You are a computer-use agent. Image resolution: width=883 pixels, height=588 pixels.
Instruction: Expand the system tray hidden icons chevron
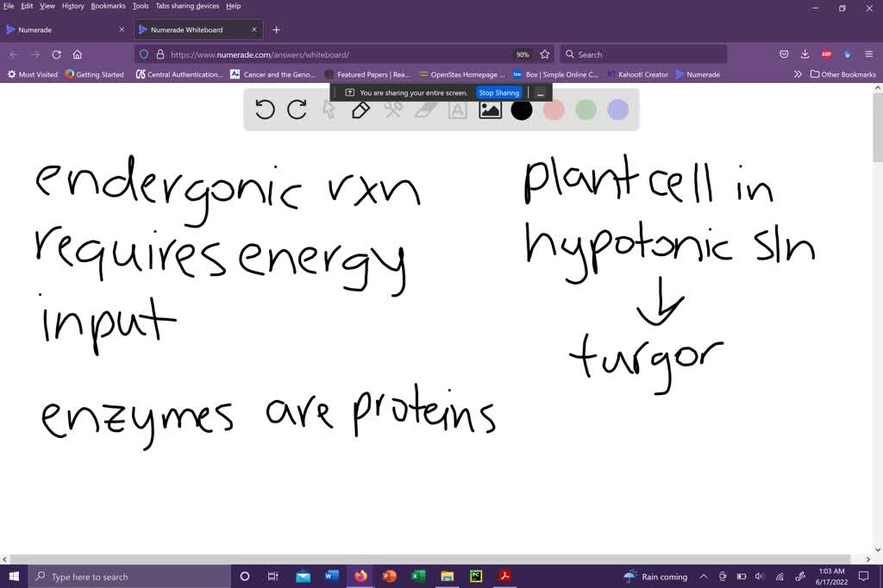[x=704, y=576]
